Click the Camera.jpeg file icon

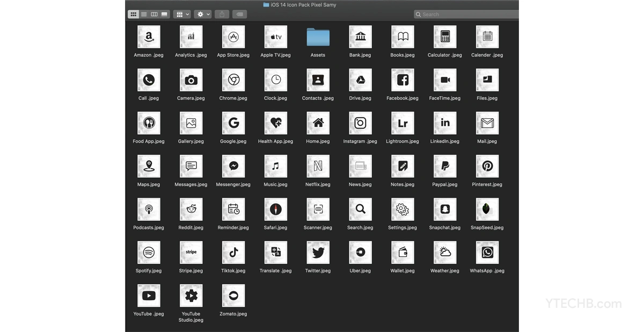[x=191, y=80]
